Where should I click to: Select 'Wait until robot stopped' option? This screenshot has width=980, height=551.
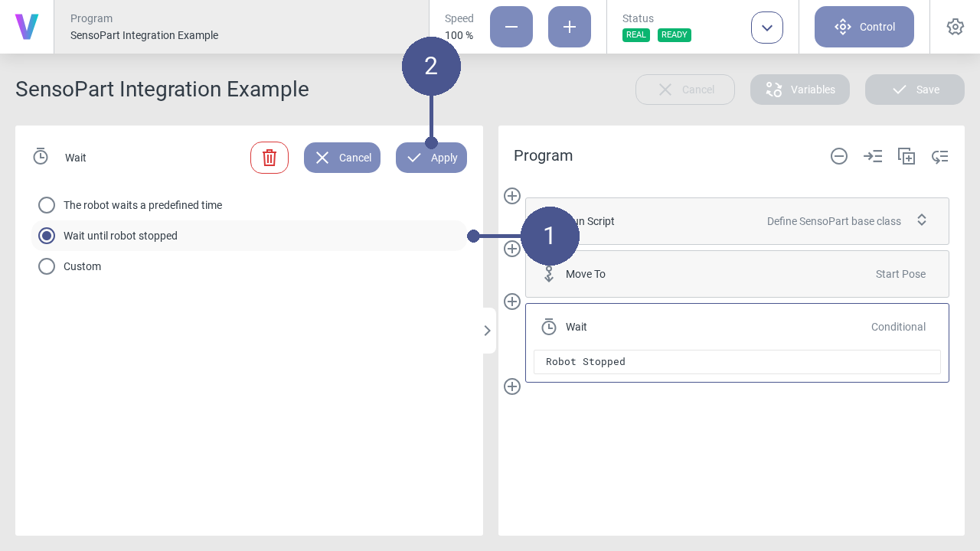(x=47, y=236)
